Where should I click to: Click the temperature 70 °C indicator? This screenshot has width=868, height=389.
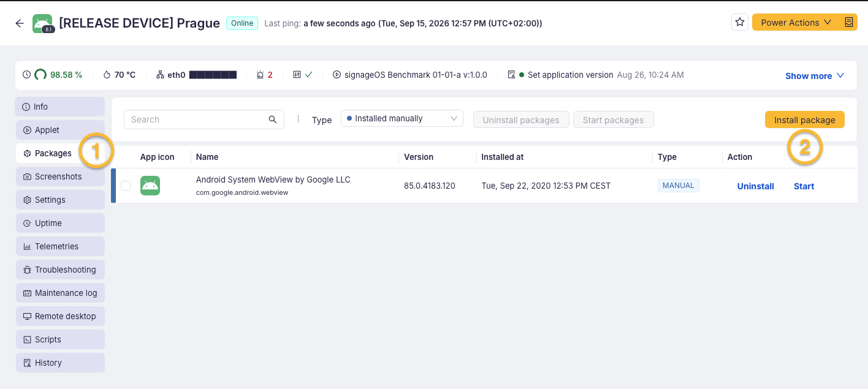tap(120, 75)
